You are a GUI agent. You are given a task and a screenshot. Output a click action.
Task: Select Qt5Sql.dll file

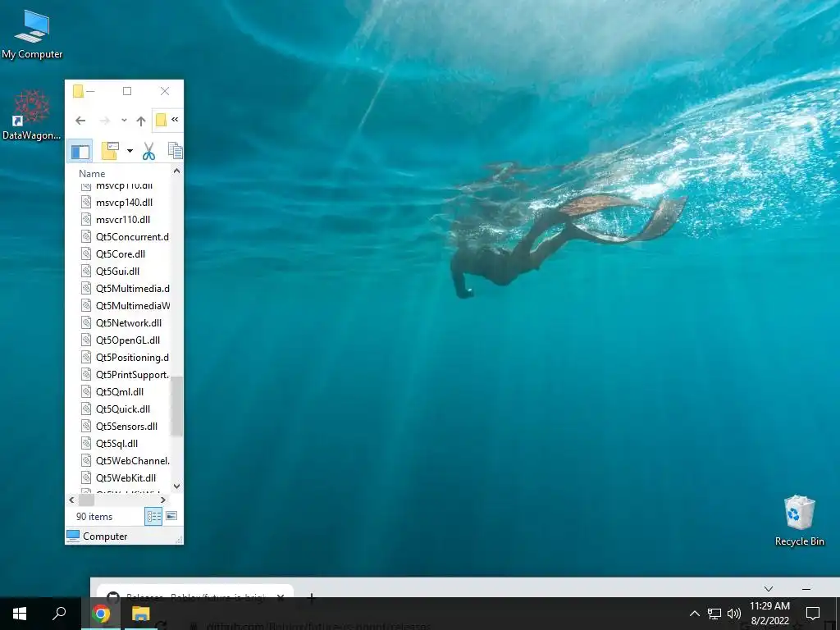[x=116, y=444]
